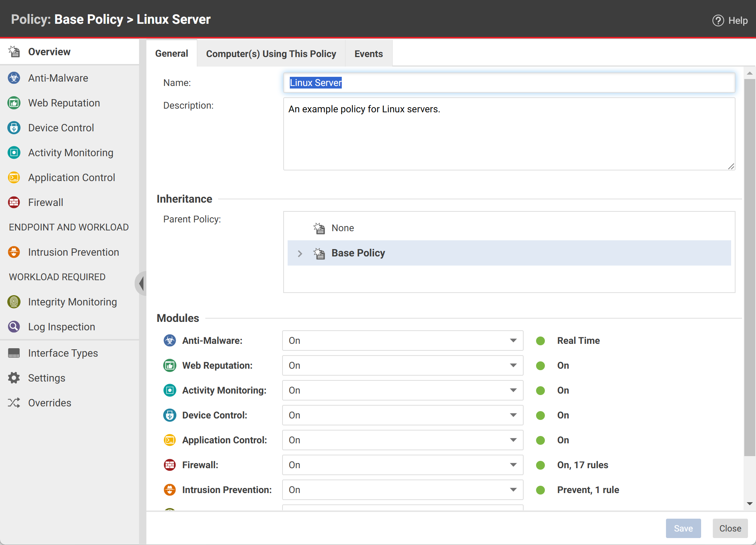Click the Intrusion Prevention sidebar icon
The image size is (756, 545).
(x=14, y=252)
